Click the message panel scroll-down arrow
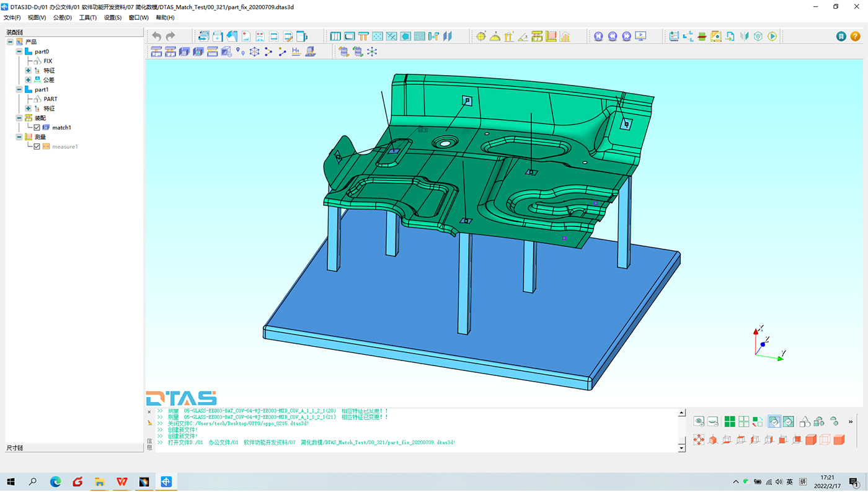The width and height of the screenshot is (868, 492). [x=682, y=447]
